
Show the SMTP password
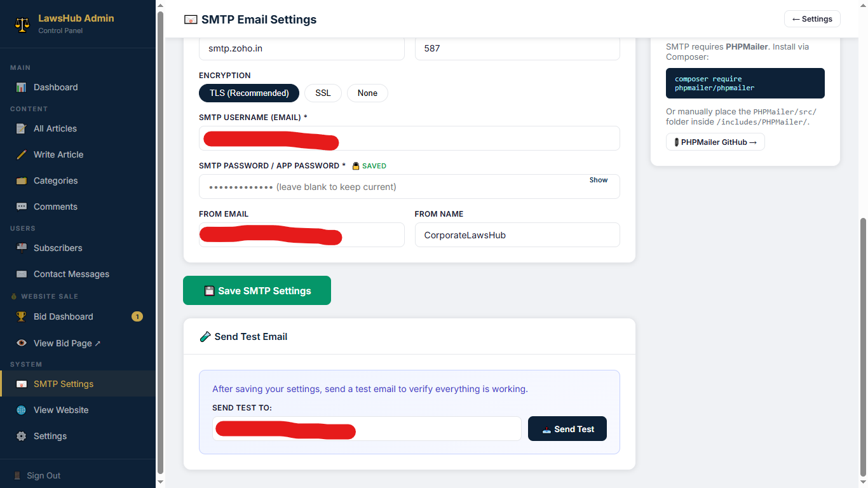(x=598, y=180)
